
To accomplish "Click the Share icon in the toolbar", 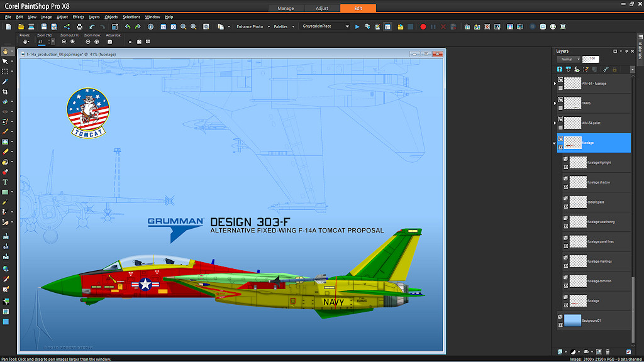I will (x=67, y=26).
